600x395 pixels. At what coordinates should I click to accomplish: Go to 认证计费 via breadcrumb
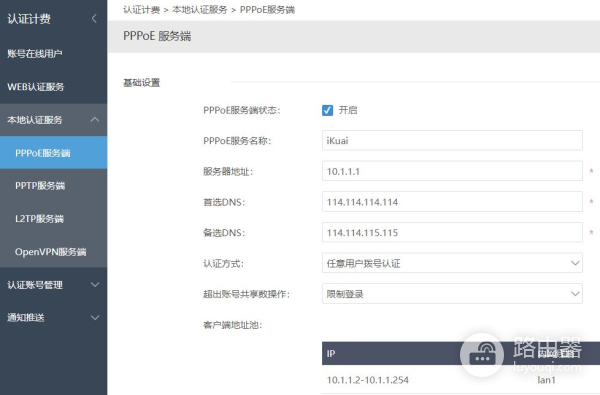click(x=141, y=10)
